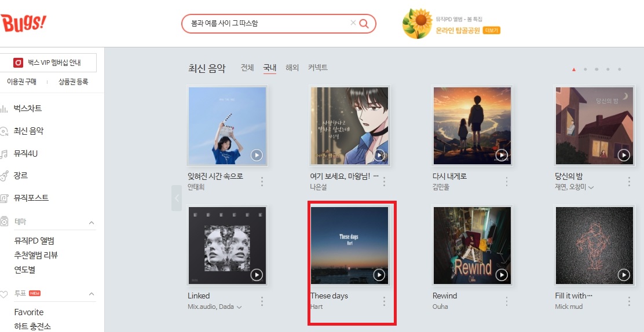Clear the search field with X icon

click(353, 23)
